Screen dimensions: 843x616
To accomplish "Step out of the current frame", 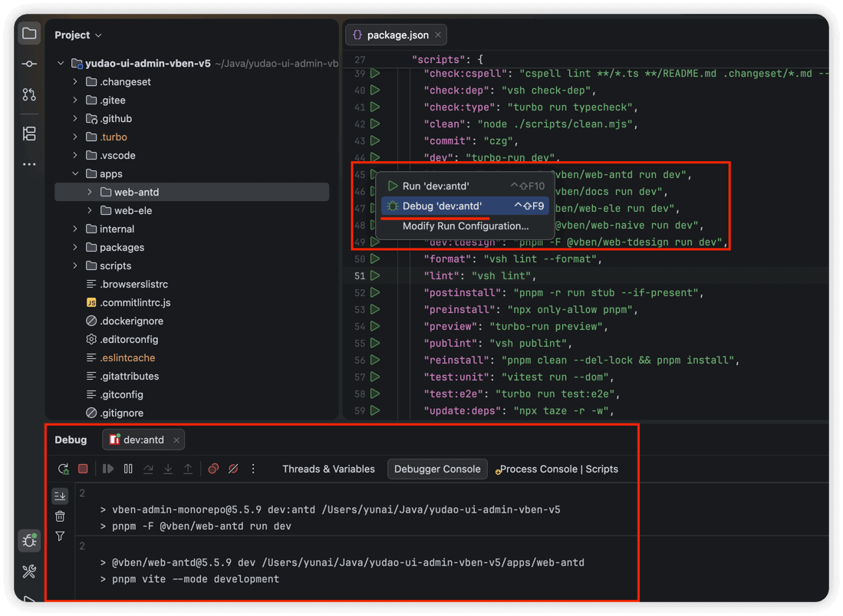I will click(x=188, y=469).
